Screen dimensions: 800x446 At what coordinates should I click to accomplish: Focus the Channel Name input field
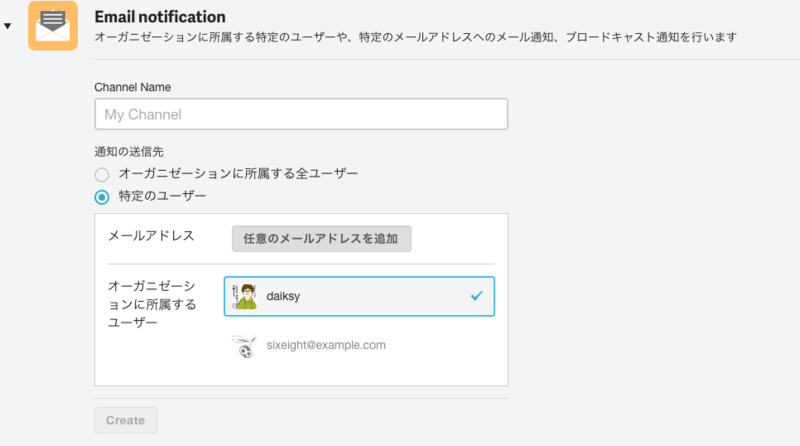point(301,114)
